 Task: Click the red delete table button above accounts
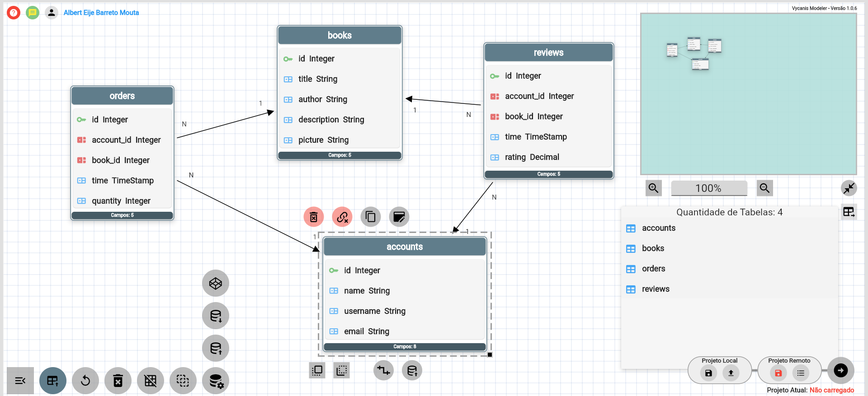coord(313,217)
